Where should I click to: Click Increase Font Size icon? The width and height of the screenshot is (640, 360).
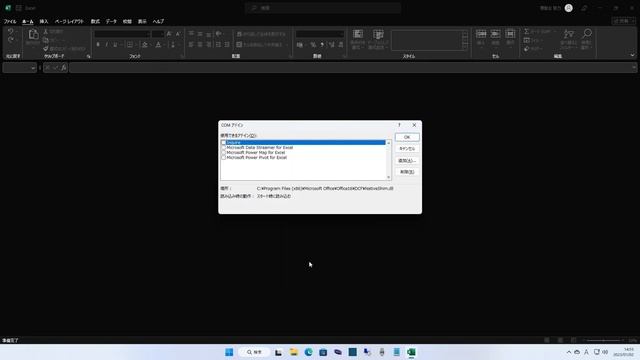169,34
